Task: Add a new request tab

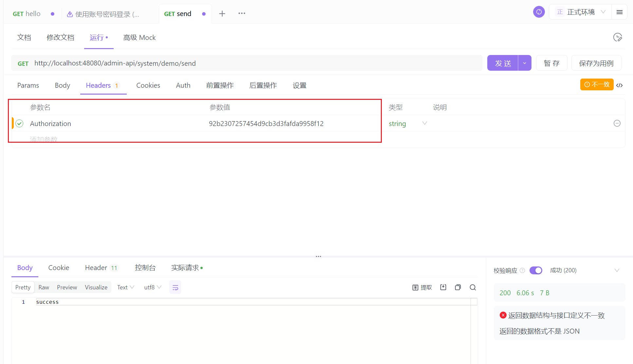Action: coord(222,13)
